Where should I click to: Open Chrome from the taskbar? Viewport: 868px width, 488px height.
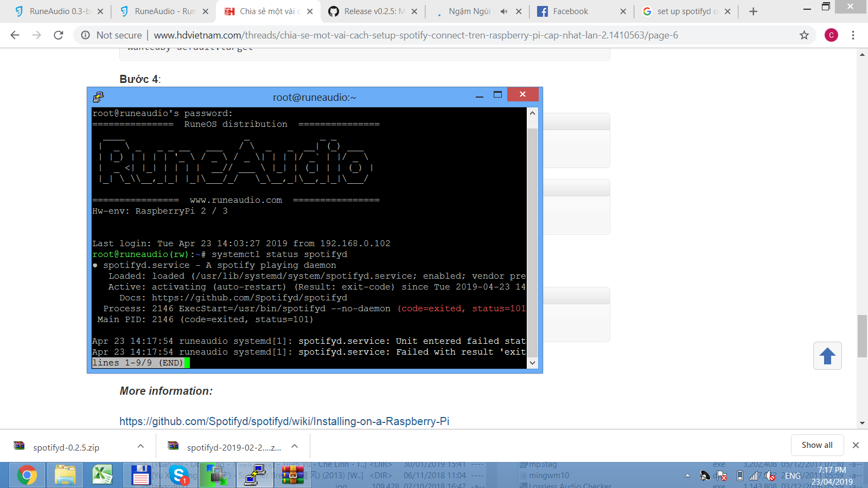point(27,476)
